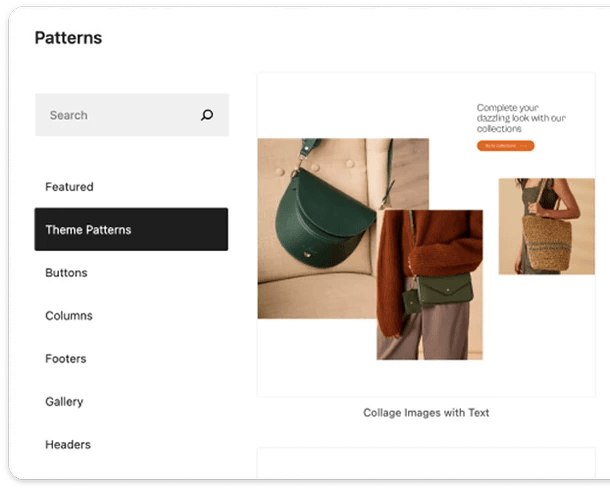The width and height of the screenshot is (610, 488).
Task: Click the magnifying glass search icon
Action: (207, 115)
